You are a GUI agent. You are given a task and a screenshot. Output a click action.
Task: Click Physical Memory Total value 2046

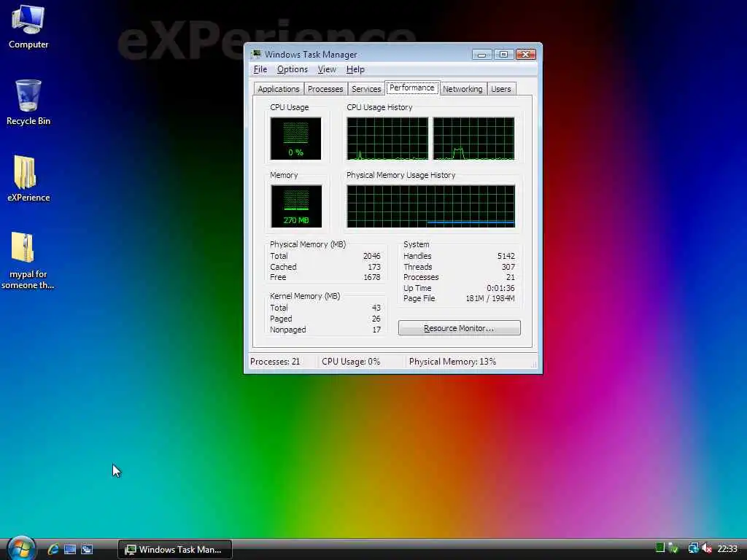[x=371, y=256]
